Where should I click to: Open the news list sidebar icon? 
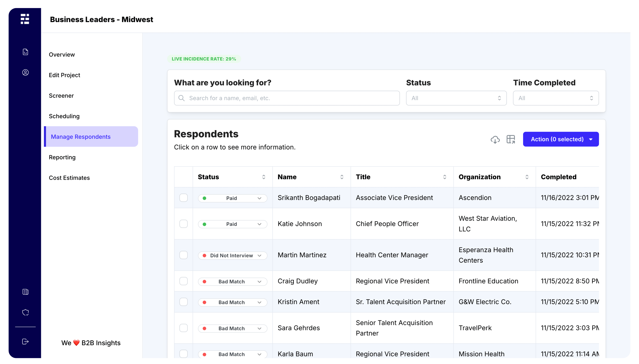click(x=25, y=292)
